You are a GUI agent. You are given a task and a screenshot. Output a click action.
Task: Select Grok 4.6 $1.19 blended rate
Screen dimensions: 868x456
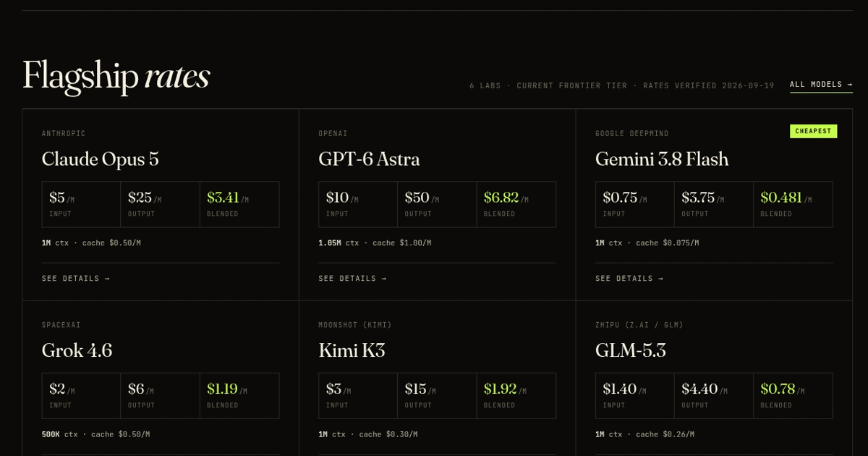tap(239, 396)
